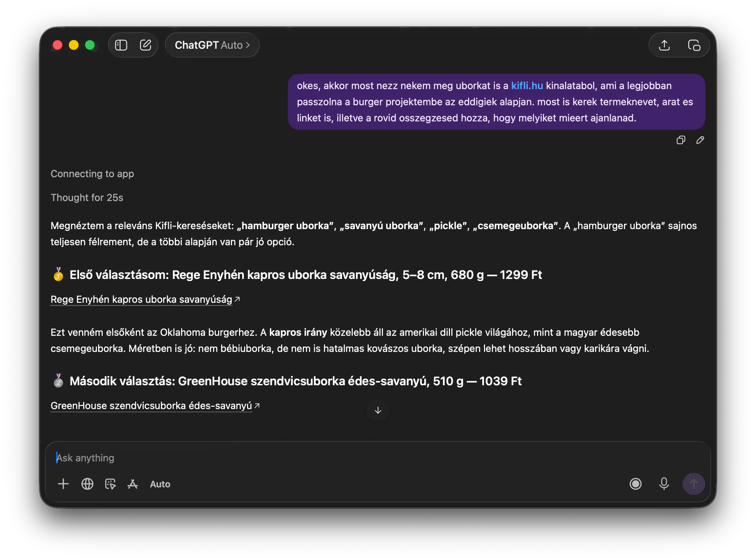
Task: Click paragraph starting 'Ezt venném elsőként'
Action: pyautogui.click(x=350, y=340)
